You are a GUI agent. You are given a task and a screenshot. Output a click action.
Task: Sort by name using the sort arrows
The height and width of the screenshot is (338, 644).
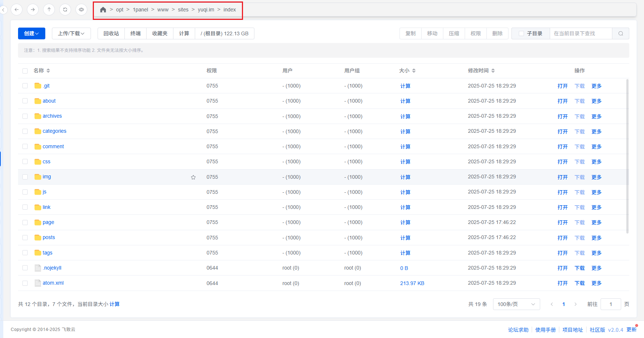tap(48, 71)
